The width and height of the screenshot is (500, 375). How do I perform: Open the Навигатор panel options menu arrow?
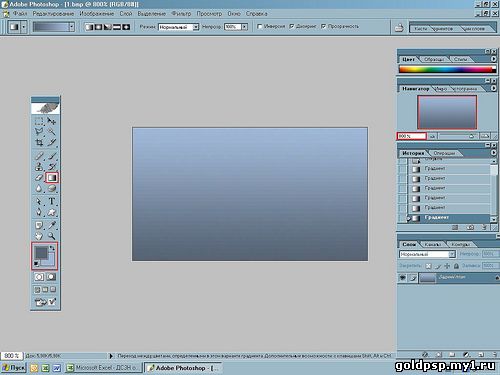coord(494,88)
